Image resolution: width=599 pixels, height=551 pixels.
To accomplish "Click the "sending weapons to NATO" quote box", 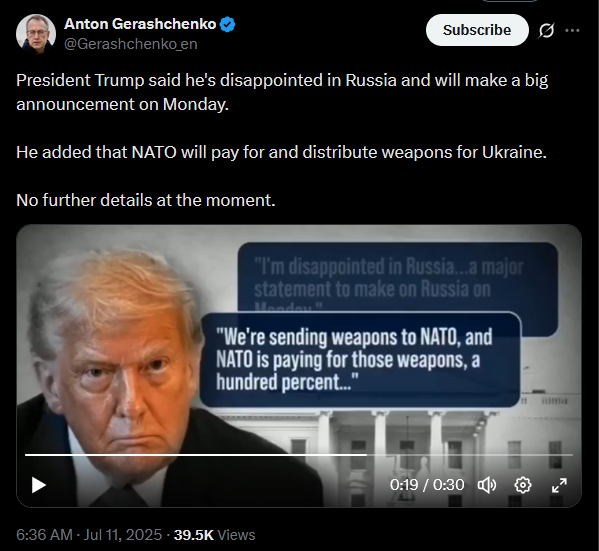I will click(360, 360).
